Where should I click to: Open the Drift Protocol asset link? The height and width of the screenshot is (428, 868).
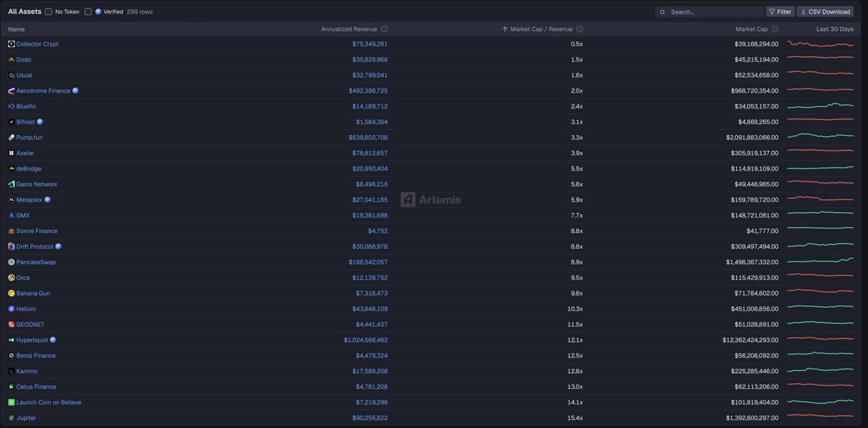coord(35,247)
